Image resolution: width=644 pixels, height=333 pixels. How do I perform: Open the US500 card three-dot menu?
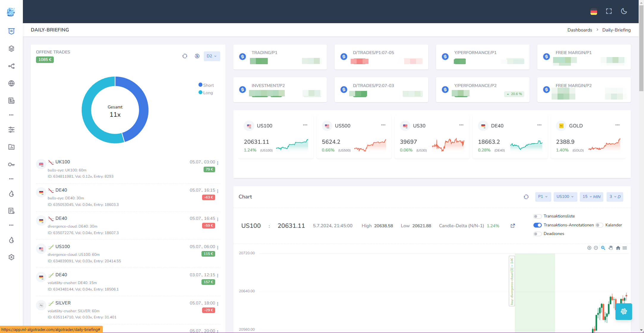tap(383, 125)
